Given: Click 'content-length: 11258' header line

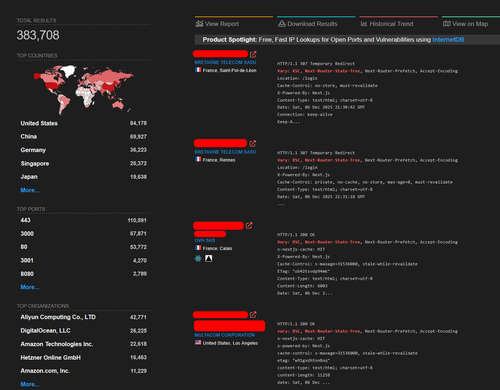Looking at the screenshot, I should click(304, 375).
